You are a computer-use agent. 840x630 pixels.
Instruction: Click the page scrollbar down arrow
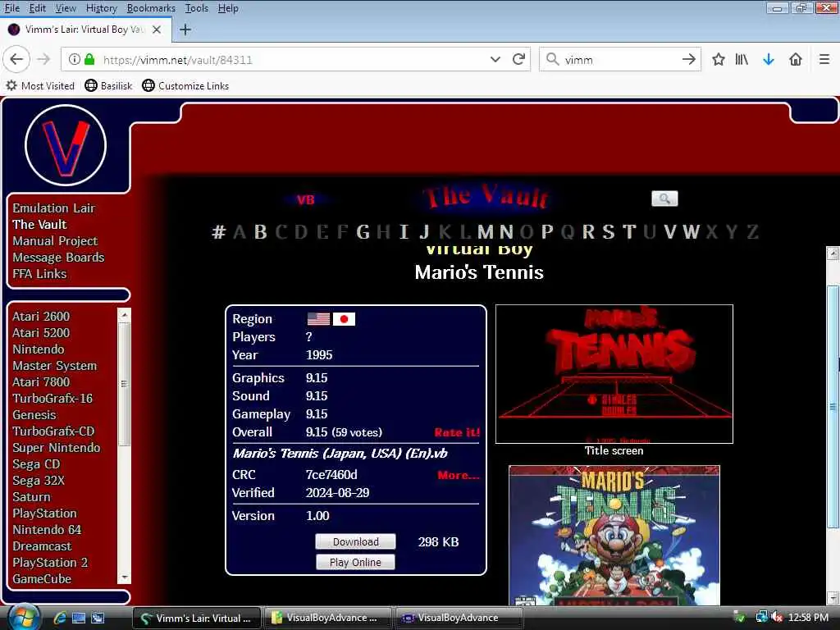(833, 597)
